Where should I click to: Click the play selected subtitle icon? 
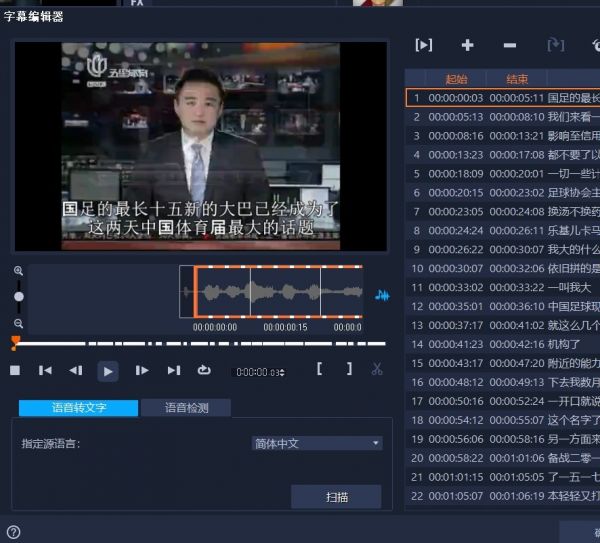[424, 45]
